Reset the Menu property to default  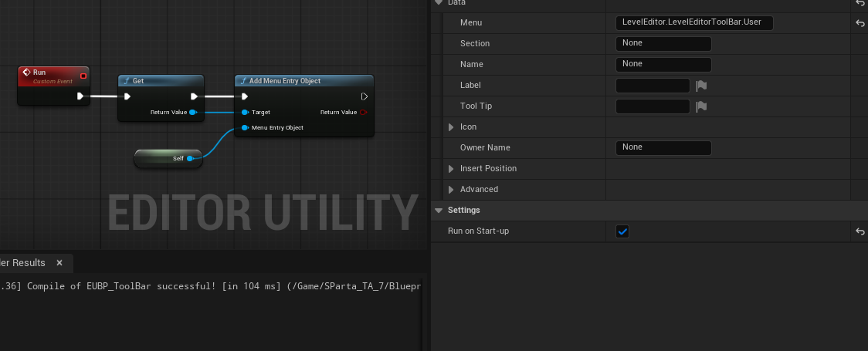pyautogui.click(x=860, y=23)
